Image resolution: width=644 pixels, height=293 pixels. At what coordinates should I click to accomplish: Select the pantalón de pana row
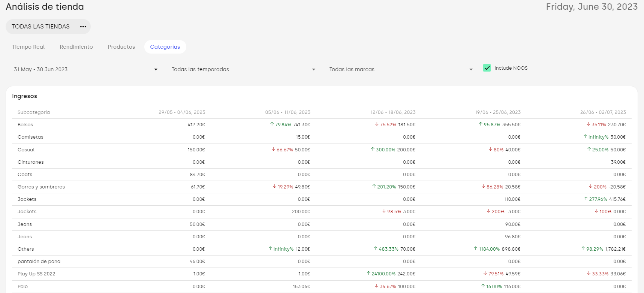tap(322, 262)
